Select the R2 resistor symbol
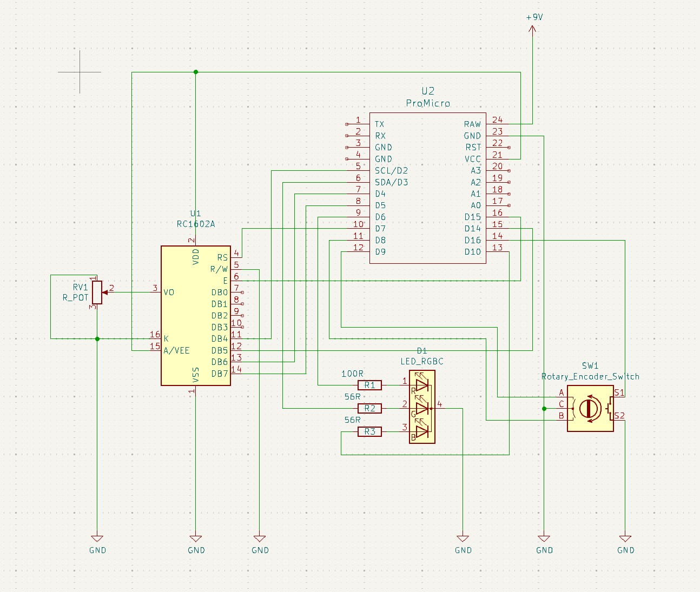 pos(369,409)
